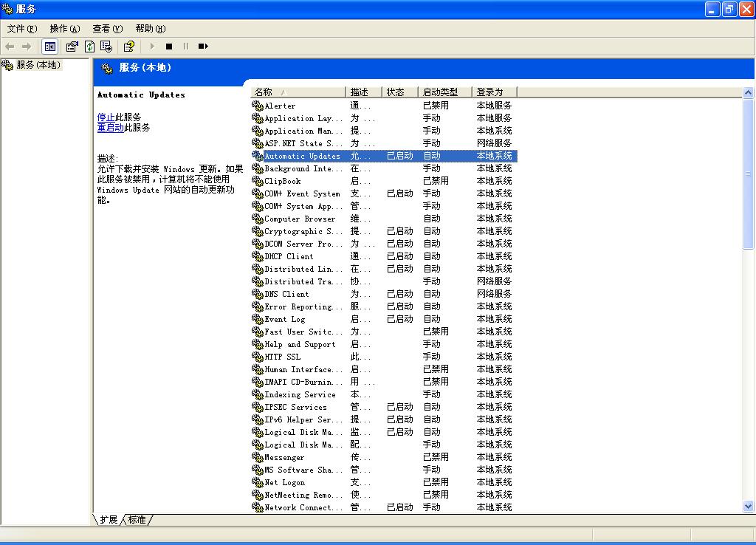Open the Help toolbar icon
The height and width of the screenshot is (545, 756).
coord(129,47)
